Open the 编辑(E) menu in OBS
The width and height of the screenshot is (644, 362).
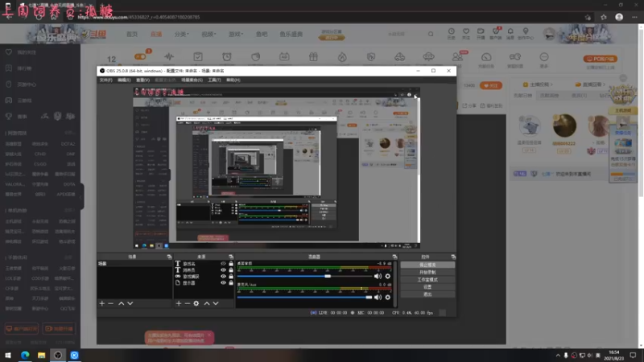[124, 80]
